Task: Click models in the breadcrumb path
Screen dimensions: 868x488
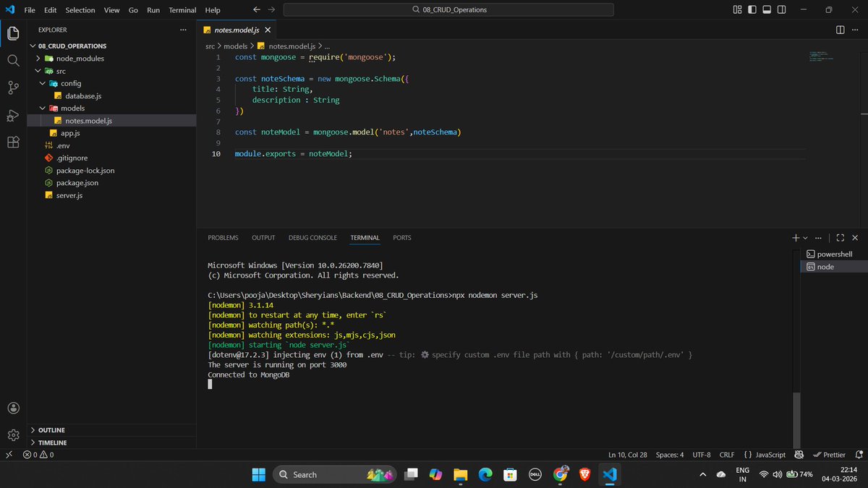Action: tap(235, 46)
